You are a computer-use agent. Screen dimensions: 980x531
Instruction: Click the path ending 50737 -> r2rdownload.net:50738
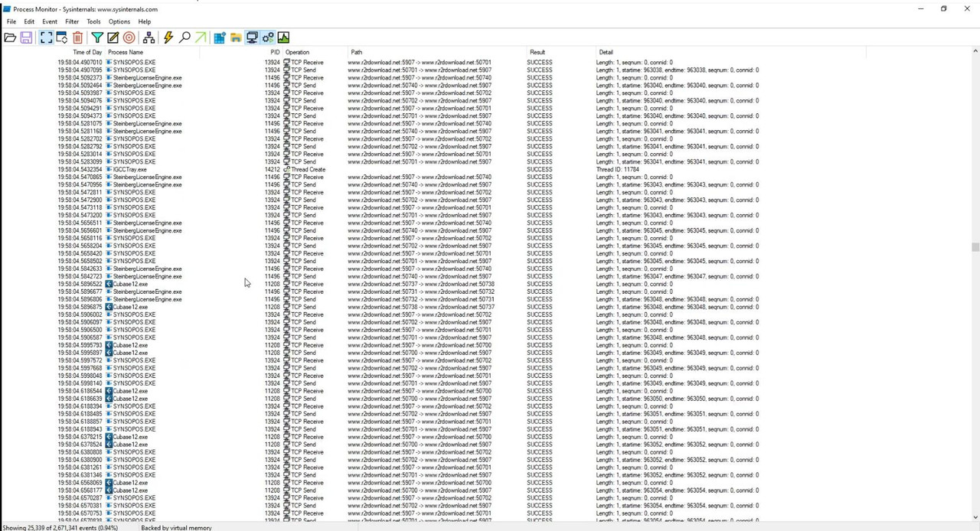pyautogui.click(x=421, y=284)
